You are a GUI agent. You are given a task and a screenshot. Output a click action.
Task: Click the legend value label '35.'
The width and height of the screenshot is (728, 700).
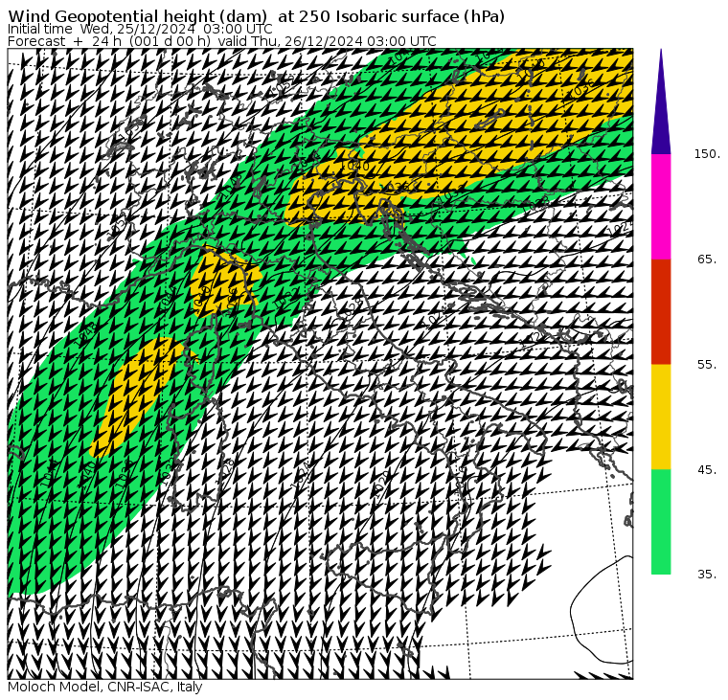point(707,575)
